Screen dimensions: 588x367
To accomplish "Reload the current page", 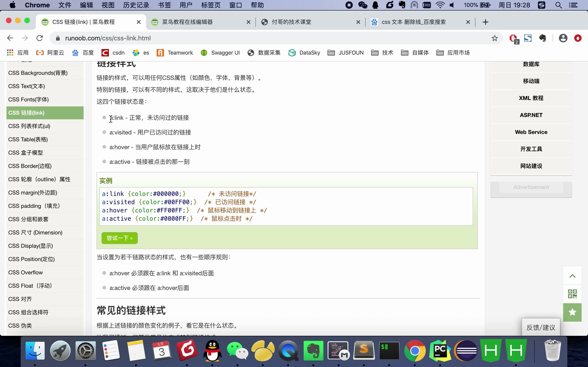I will tap(40, 38).
